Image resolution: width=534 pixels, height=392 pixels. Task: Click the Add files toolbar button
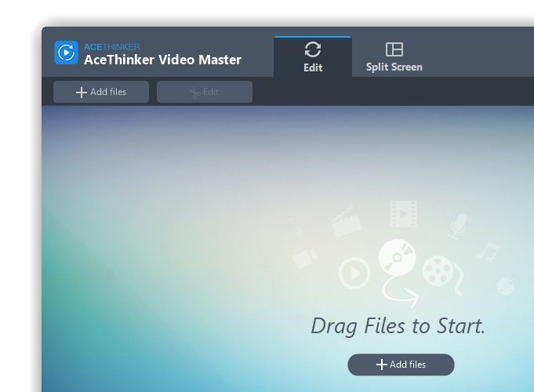click(101, 92)
